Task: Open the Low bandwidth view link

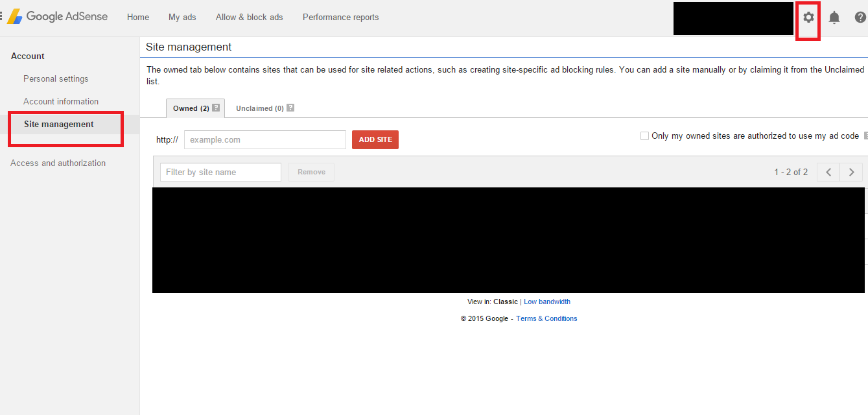Action: [547, 302]
